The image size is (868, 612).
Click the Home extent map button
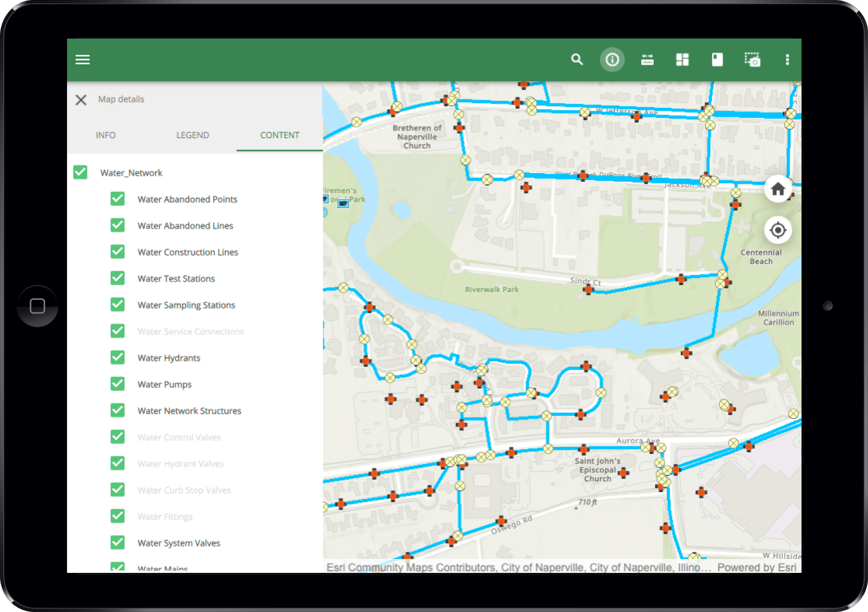point(778,189)
